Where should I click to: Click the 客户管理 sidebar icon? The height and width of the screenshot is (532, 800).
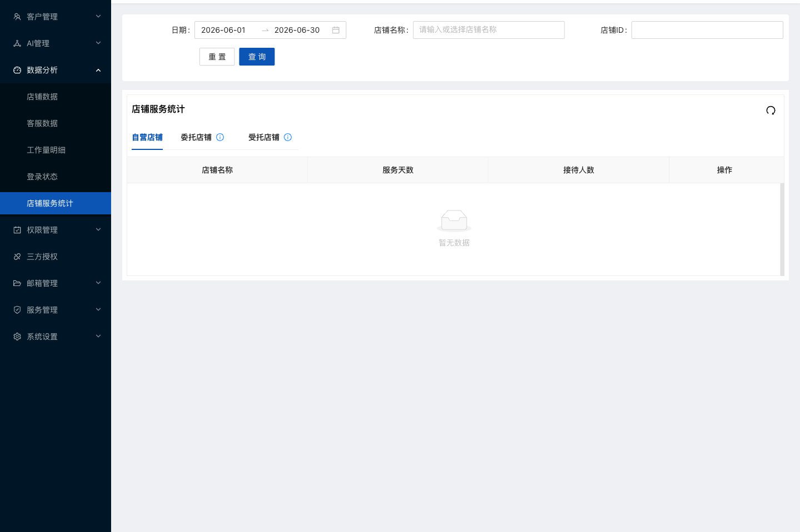[17, 17]
